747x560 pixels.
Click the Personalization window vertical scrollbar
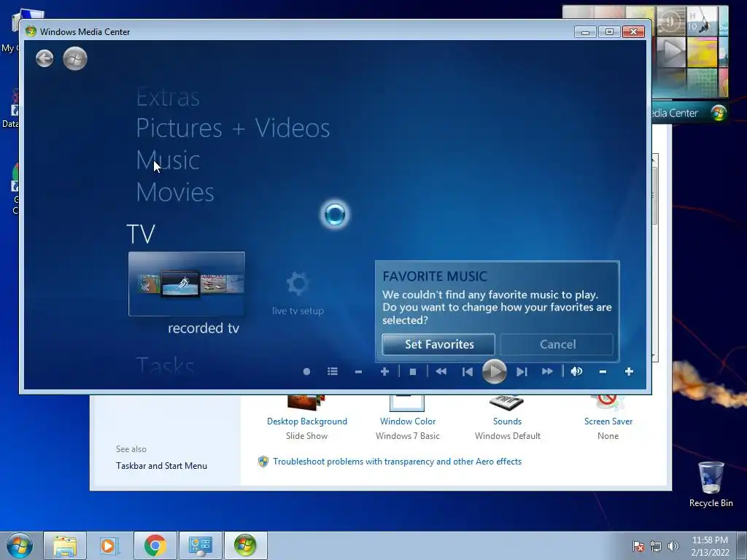(655, 257)
